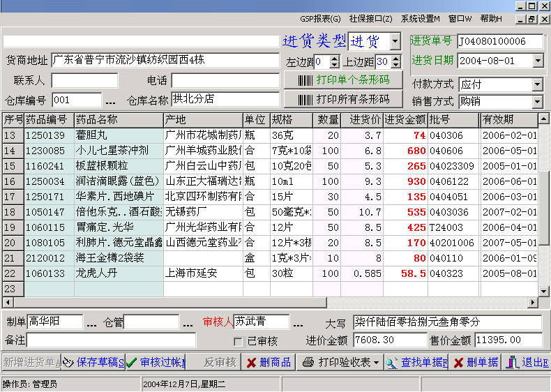This screenshot has height=392, width=551.
Task: Click the 进价金额 value 7608.30
Action: (x=389, y=340)
